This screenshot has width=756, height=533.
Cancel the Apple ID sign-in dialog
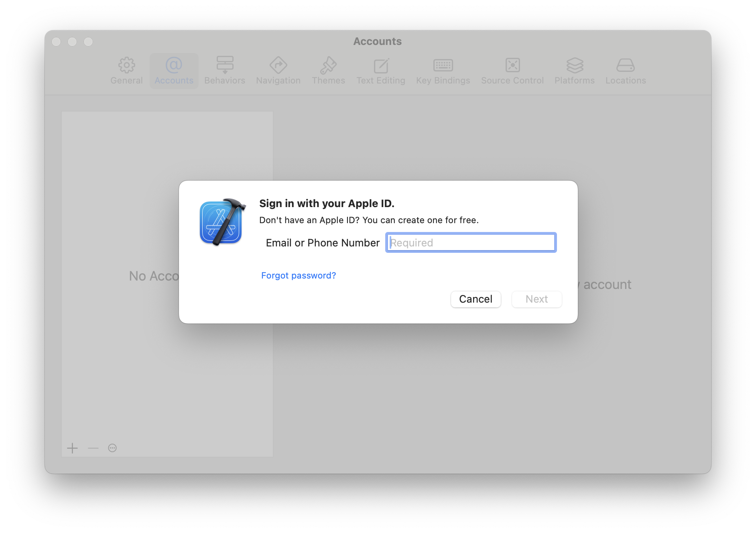pyautogui.click(x=476, y=299)
